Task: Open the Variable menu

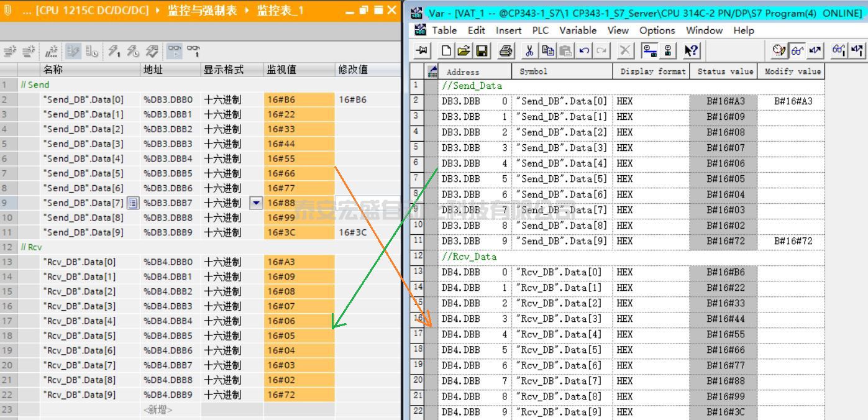Action: click(577, 30)
